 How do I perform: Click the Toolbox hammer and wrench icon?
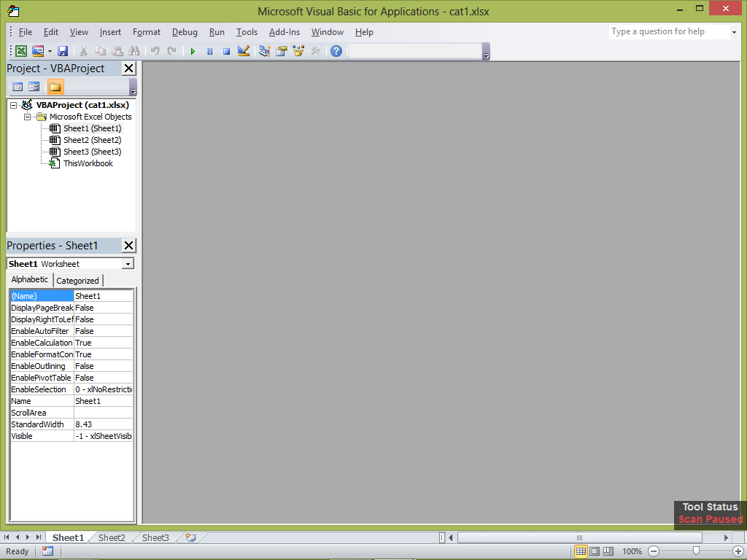(315, 51)
